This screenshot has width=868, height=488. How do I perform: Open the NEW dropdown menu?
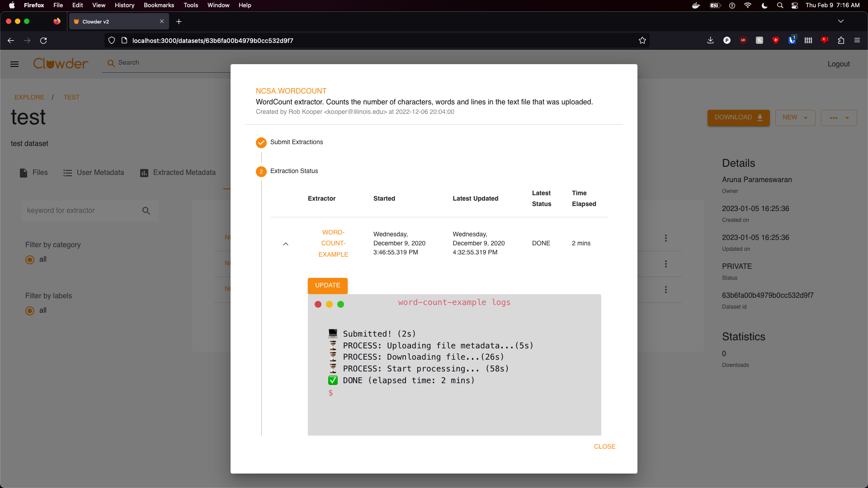click(x=795, y=117)
